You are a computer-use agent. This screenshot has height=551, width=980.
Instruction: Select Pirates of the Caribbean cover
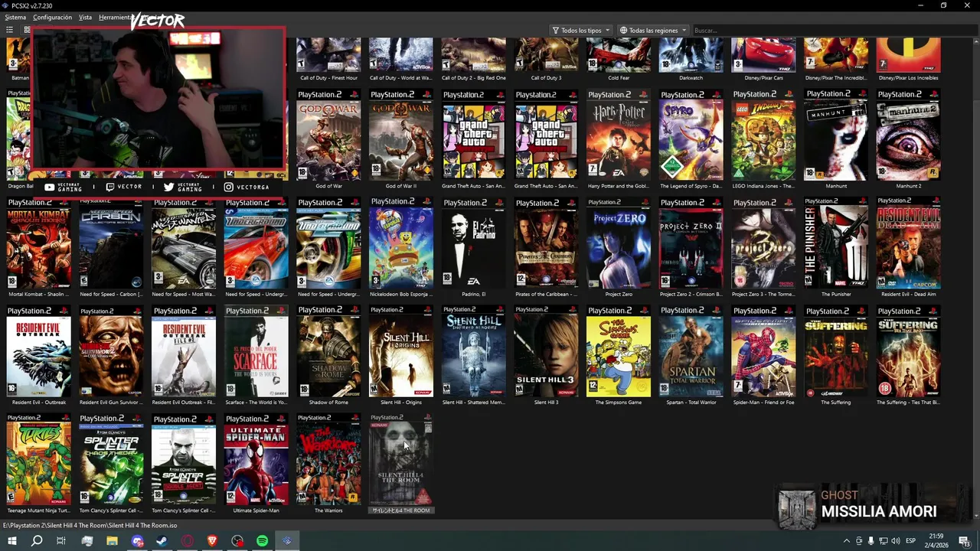546,243
